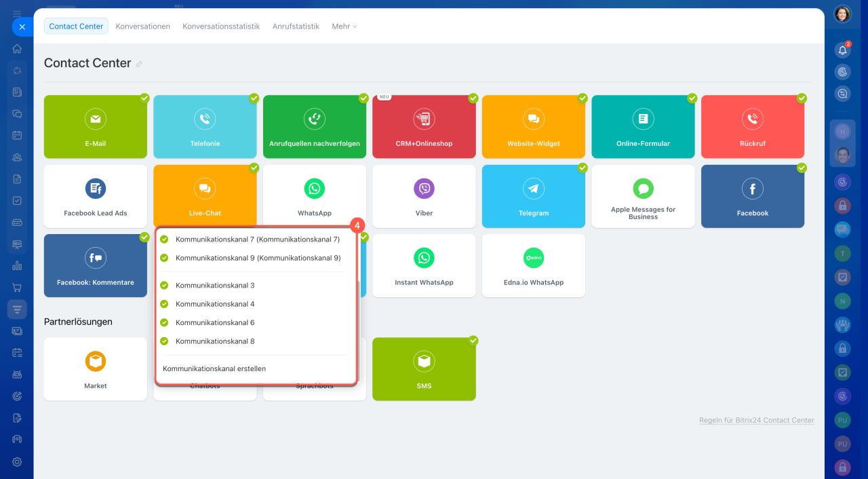Open the Edna.io WhatsApp tile
This screenshot has width=868, height=479.
(x=534, y=266)
